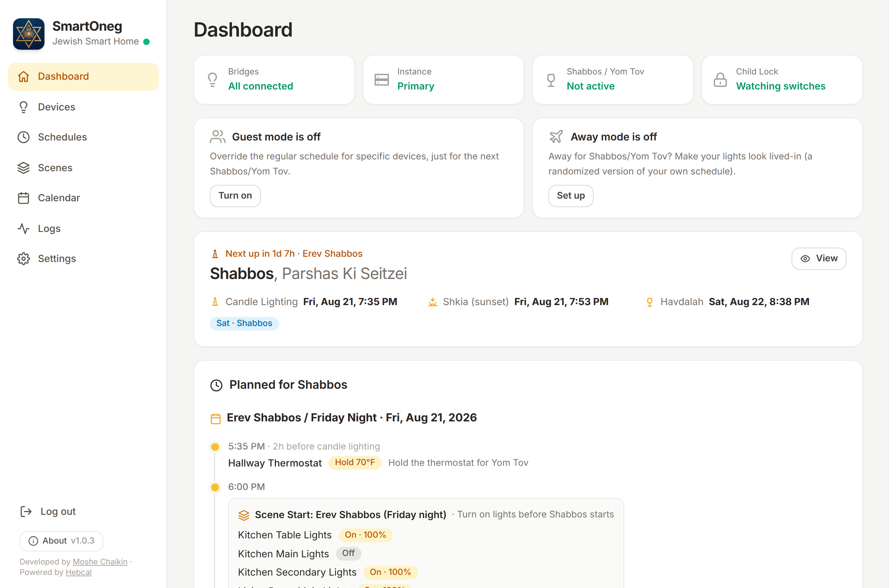Click the Planned for Shabbos clock icon
The image size is (889, 588).
[216, 385]
